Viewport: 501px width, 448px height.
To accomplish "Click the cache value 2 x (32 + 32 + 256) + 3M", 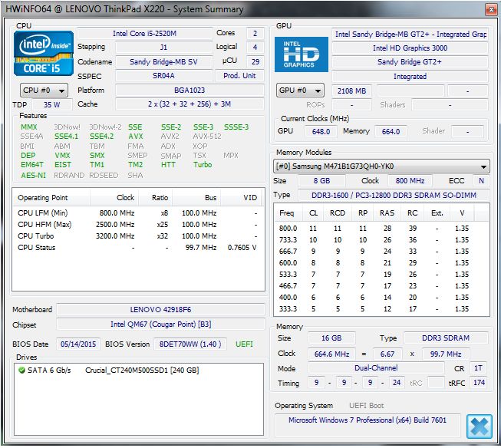I will tap(190, 104).
